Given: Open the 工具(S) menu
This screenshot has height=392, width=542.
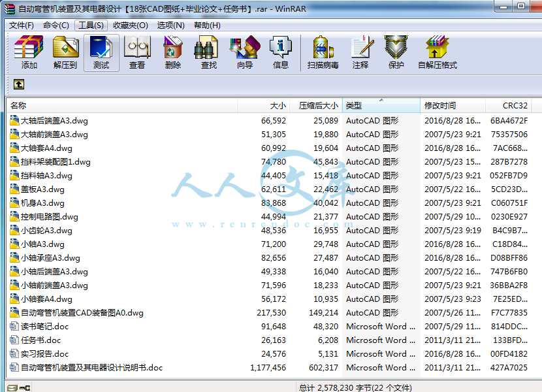Looking at the screenshot, I should click(x=91, y=25).
